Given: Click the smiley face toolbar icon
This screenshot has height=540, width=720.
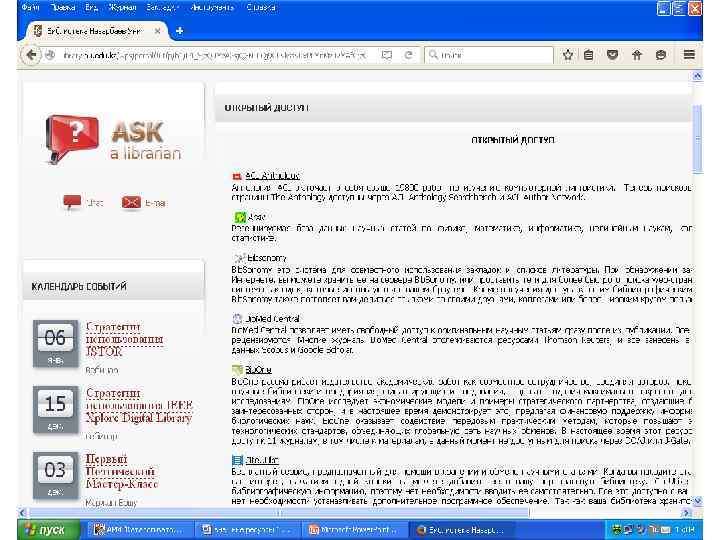Looking at the screenshot, I should (661, 55).
